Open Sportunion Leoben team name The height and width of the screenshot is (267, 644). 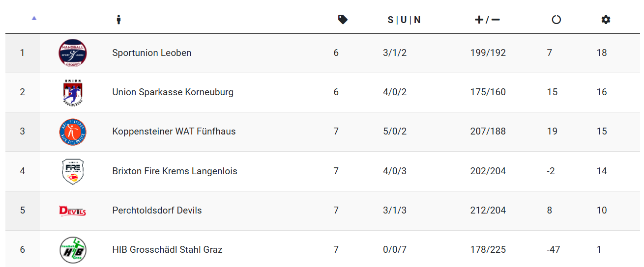click(152, 53)
